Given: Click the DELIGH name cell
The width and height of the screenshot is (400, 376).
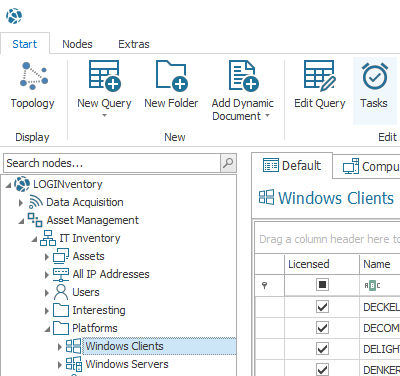Looking at the screenshot, I should coord(380,349).
